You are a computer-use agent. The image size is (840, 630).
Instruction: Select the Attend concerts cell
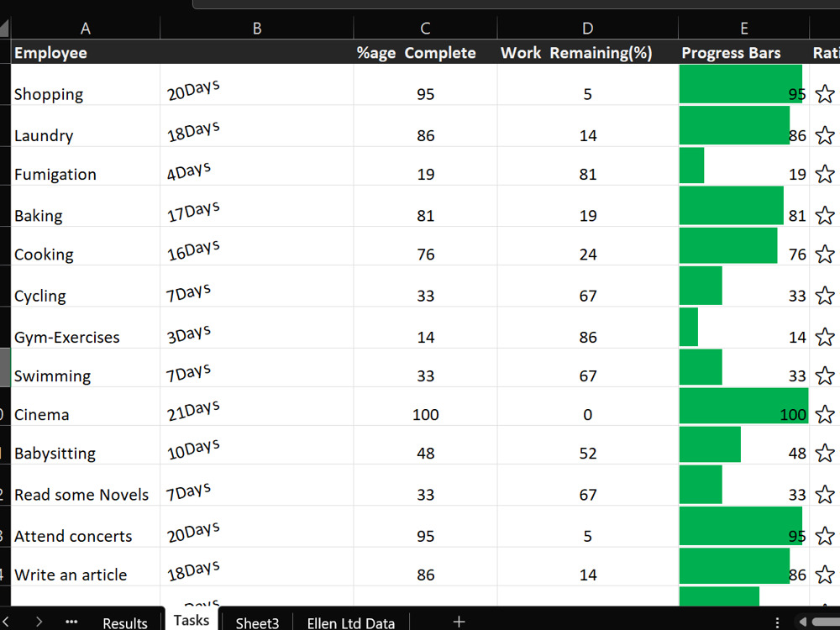click(85, 526)
